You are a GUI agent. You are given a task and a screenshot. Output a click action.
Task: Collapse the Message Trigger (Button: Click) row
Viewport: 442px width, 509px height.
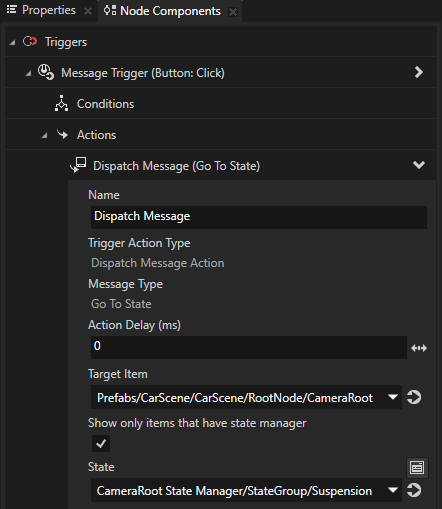click(28, 73)
